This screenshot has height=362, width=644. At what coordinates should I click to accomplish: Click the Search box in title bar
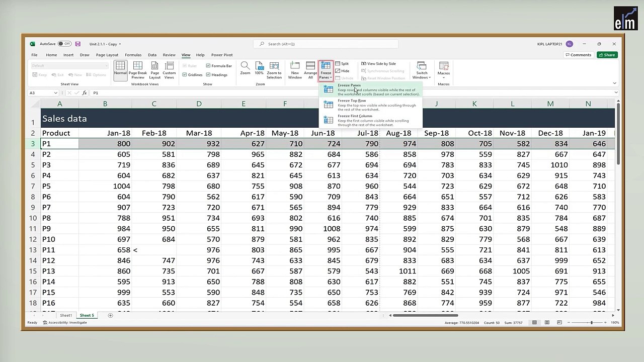tap(326, 44)
